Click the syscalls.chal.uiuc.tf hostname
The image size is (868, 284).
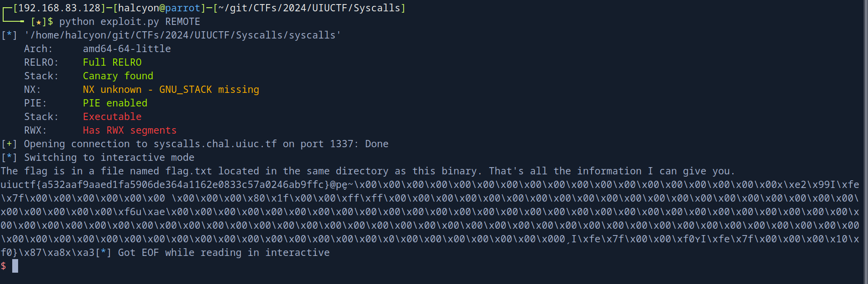coord(215,144)
